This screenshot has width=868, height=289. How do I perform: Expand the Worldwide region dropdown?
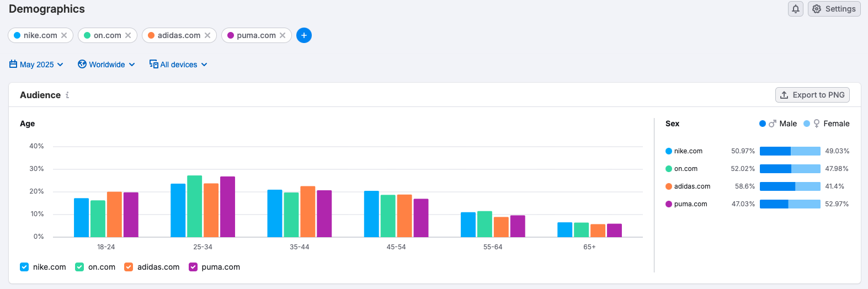coord(106,65)
